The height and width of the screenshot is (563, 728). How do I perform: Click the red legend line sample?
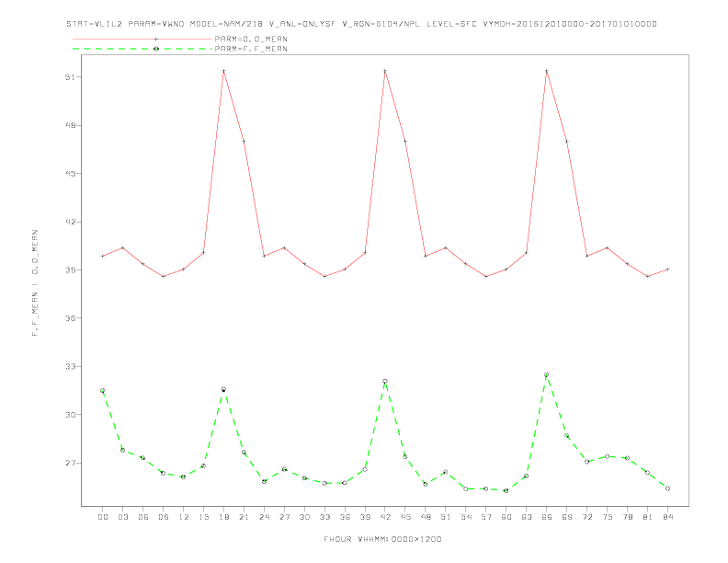tap(142, 39)
